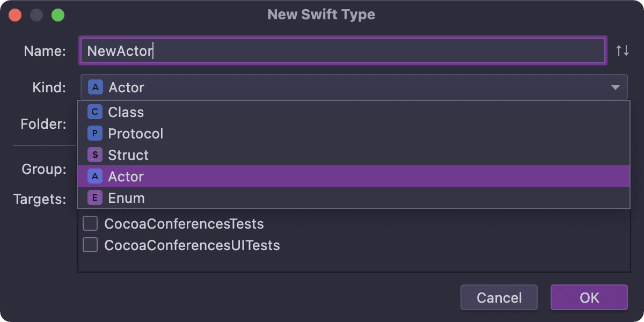
Task: Select Enum from the Kind list
Action: coord(127,197)
